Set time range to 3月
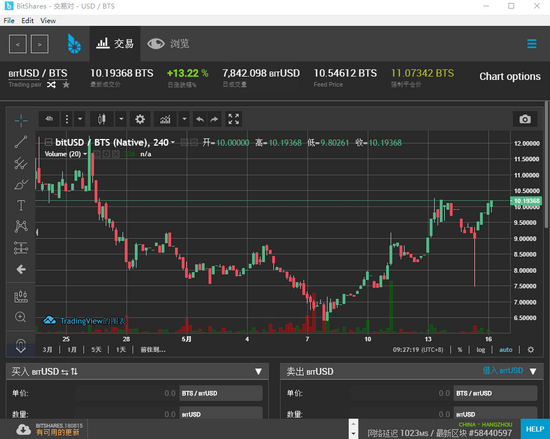 (x=47, y=350)
